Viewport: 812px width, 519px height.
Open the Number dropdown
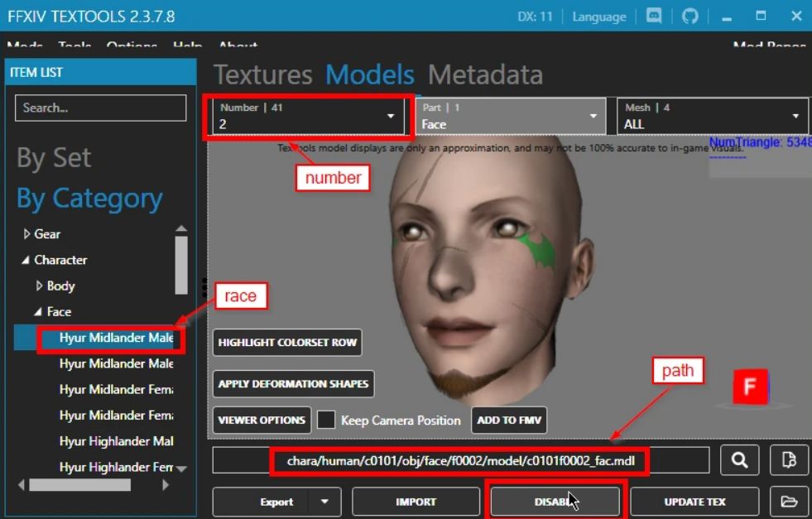(308, 116)
